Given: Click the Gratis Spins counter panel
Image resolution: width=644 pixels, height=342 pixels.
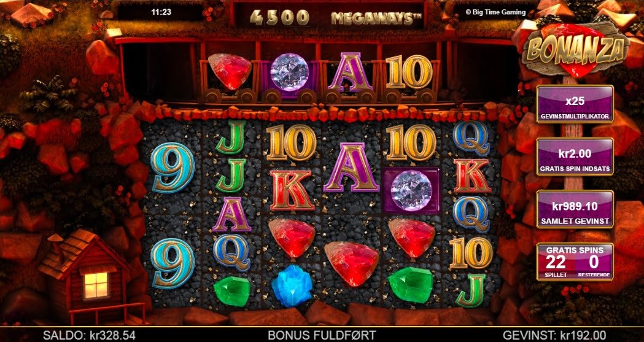Looking at the screenshot, I should [575, 262].
